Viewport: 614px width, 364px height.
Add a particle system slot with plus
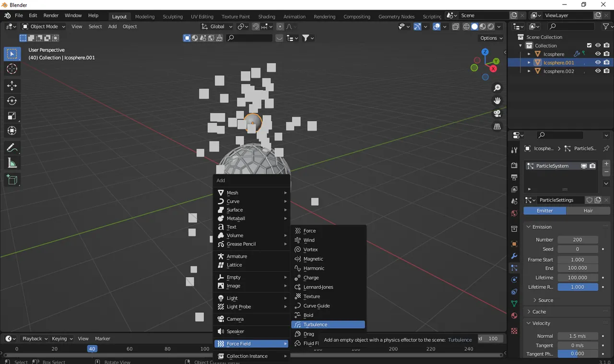click(x=606, y=164)
